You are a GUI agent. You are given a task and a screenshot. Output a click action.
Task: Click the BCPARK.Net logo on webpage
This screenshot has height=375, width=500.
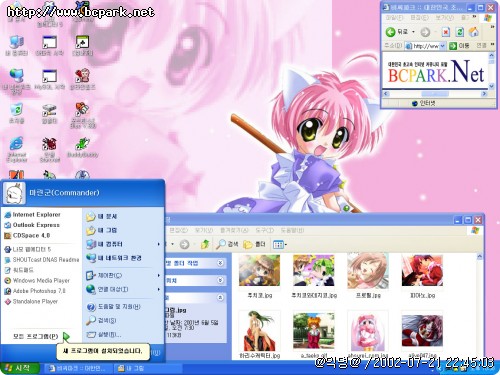pos(436,71)
